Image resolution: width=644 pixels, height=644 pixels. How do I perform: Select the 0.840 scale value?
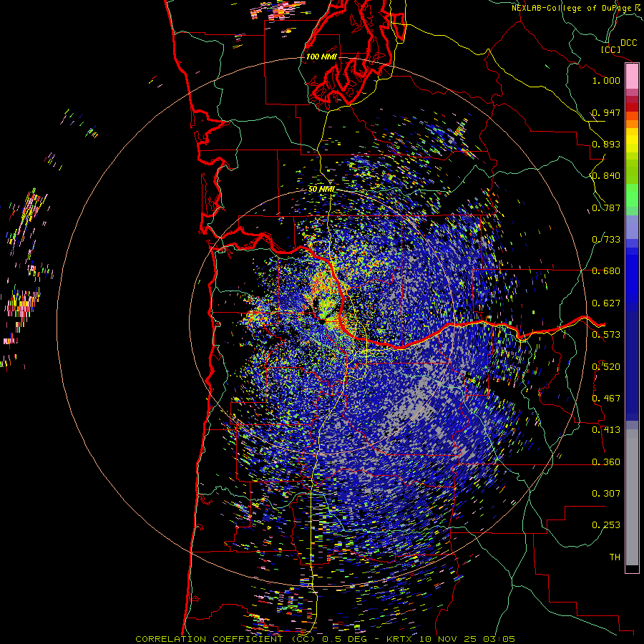(606, 176)
